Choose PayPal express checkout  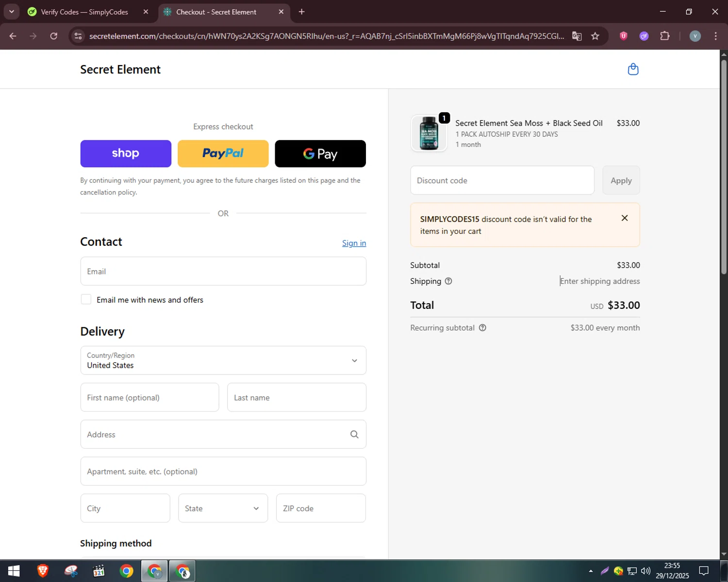click(223, 154)
